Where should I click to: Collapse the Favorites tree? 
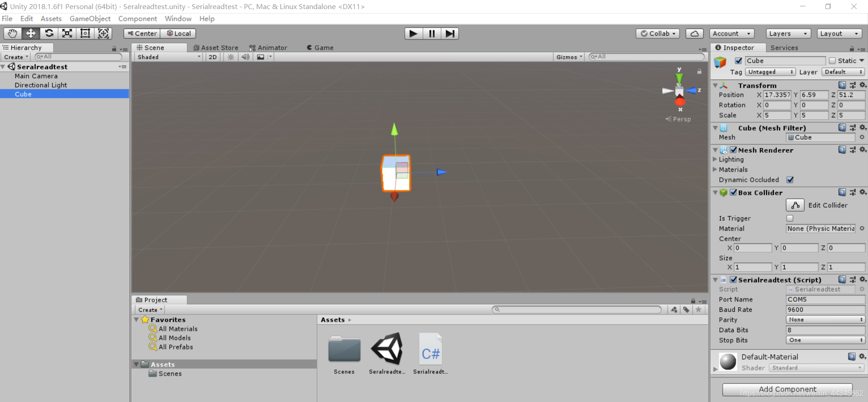(136, 320)
